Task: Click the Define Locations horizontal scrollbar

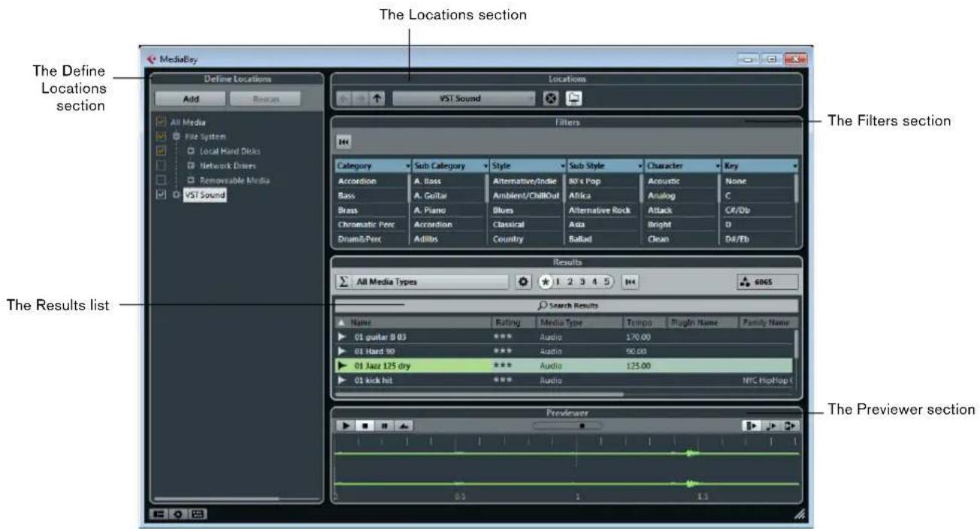Action: tap(216, 497)
